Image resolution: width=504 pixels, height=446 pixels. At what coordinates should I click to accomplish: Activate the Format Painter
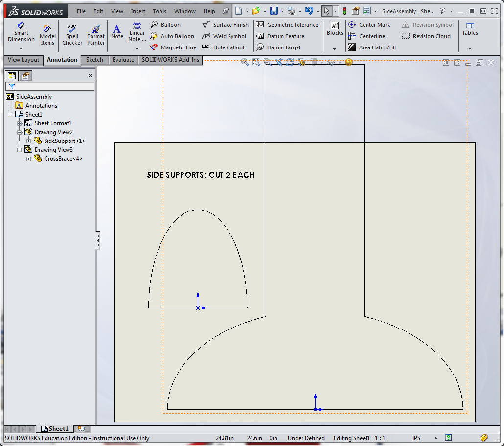click(x=96, y=35)
